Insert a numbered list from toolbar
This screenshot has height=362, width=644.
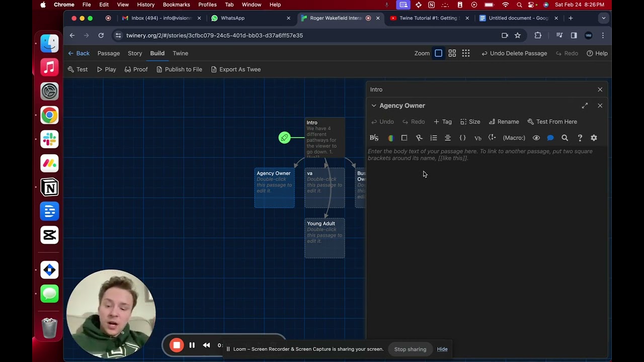[x=434, y=138]
